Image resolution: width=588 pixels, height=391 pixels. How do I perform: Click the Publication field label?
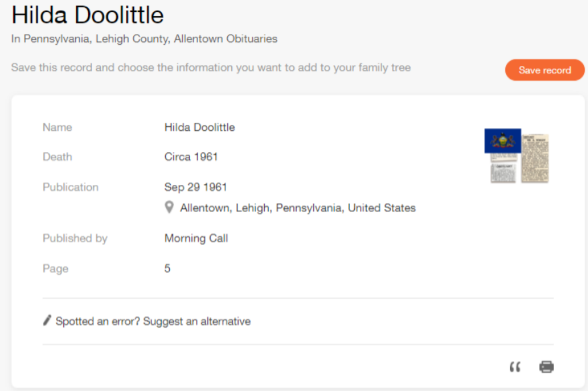coord(71,187)
